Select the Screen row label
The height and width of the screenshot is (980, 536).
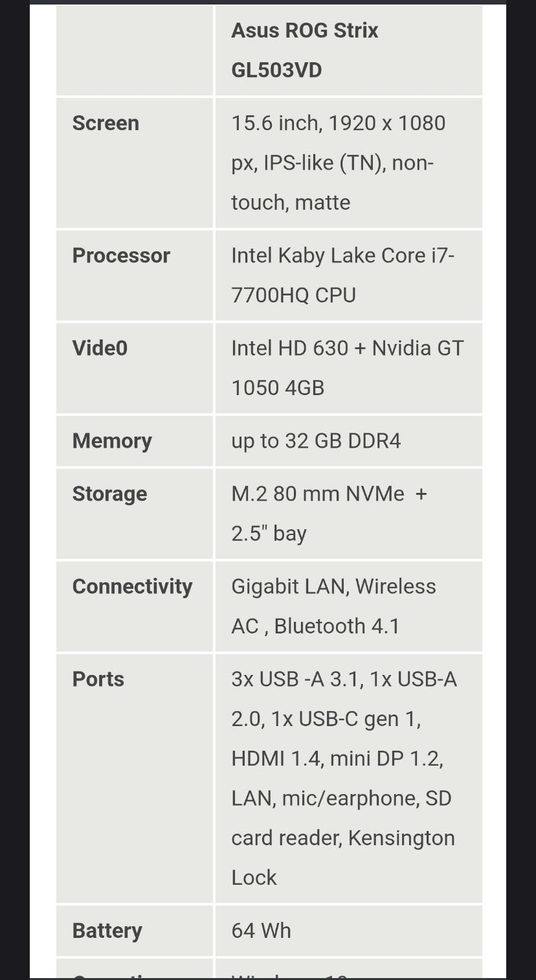point(106,123)
